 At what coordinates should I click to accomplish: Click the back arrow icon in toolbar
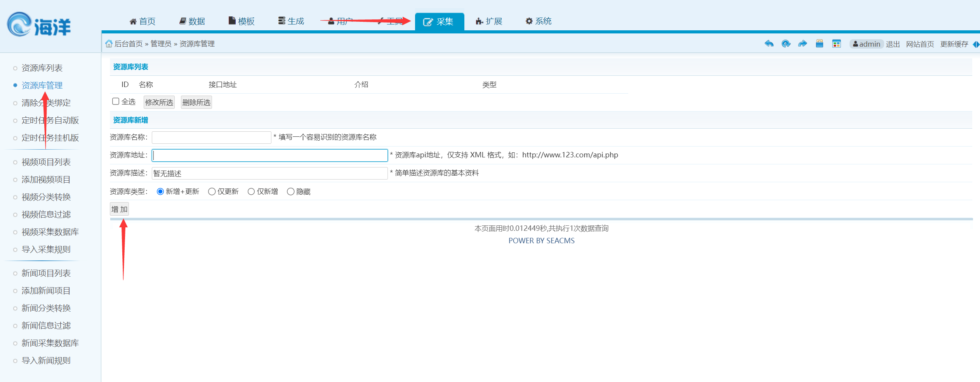coord(769,44)
